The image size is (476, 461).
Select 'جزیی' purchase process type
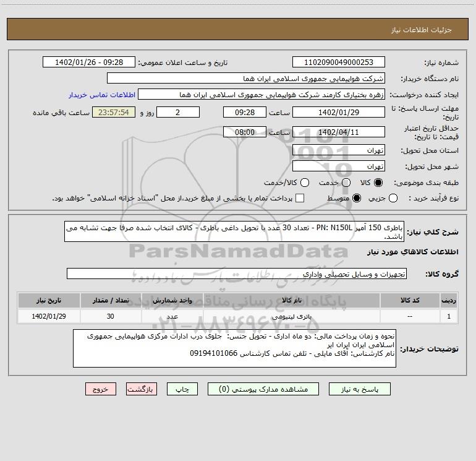pyautogui.click(x=394, y=198)
